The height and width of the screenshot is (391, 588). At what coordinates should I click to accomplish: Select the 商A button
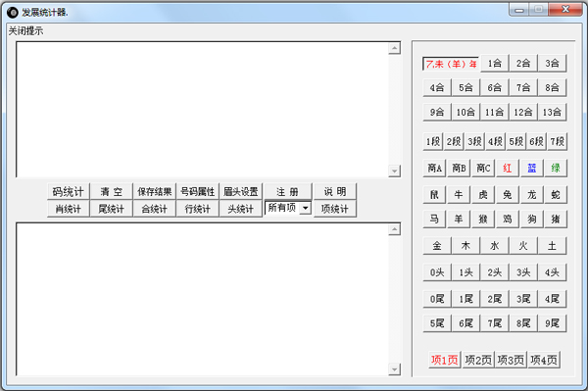[434, 168]
